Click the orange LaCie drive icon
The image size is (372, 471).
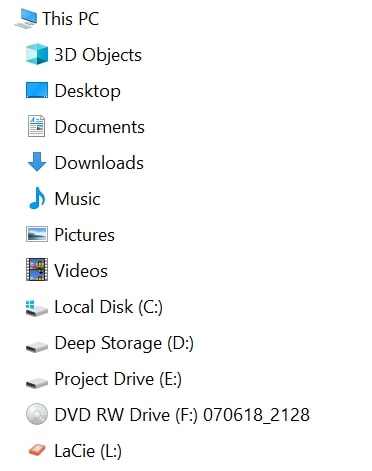[x=37, y=450]
